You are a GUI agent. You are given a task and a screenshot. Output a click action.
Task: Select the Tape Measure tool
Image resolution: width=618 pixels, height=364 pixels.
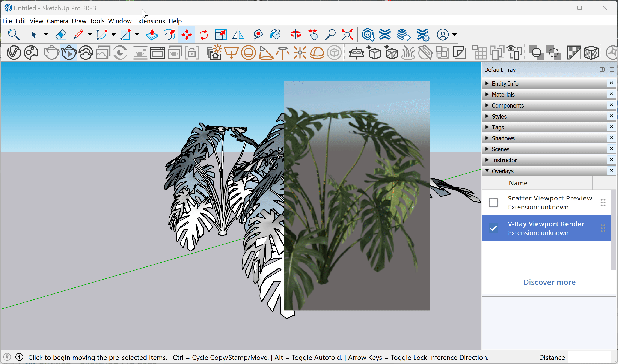(x=258, y=34)
